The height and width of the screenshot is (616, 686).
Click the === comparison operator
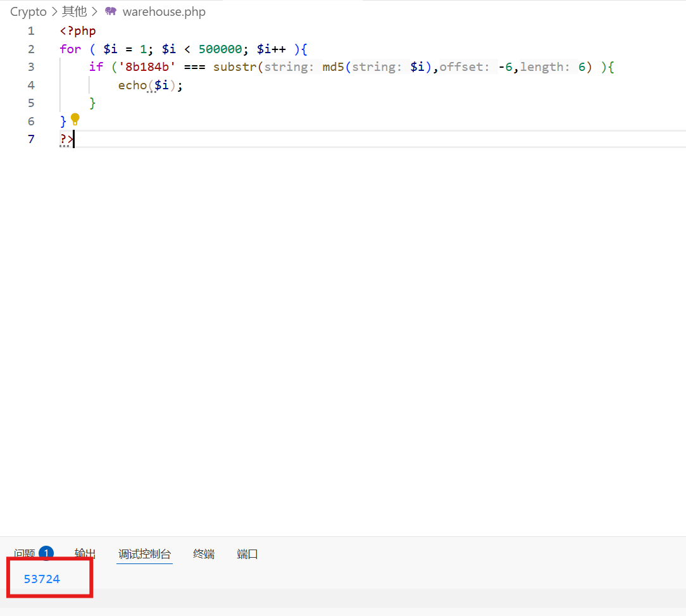195,67
